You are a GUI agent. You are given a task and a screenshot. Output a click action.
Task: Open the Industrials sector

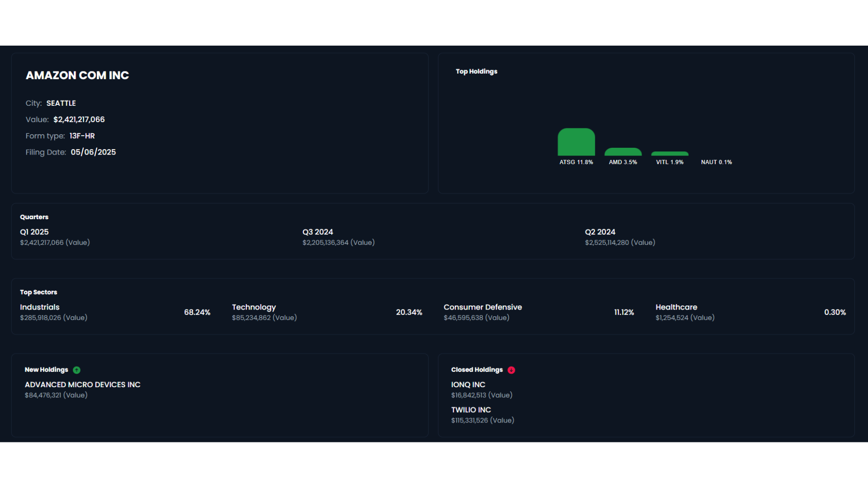[x=40, y=307]
